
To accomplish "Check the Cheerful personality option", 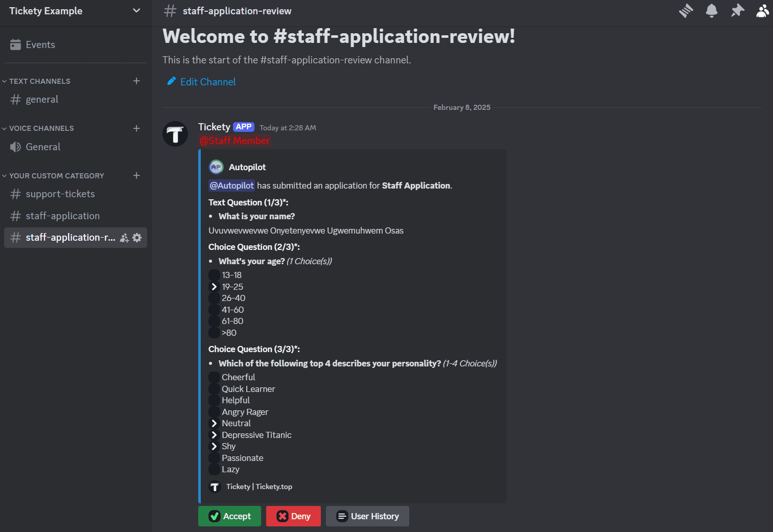I will pos(214,377).
